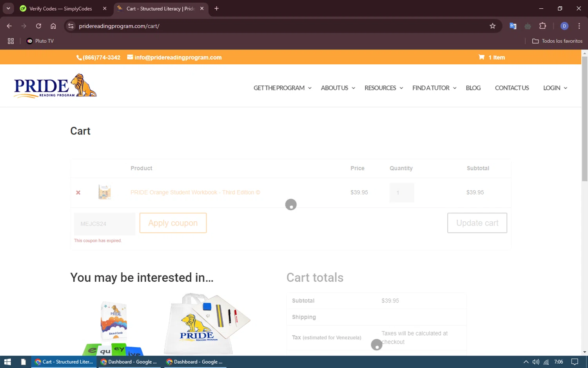The height and width of the screenshot is (368, 588).
Task: Open the 1 Item cart link
Action: [492, 57]
